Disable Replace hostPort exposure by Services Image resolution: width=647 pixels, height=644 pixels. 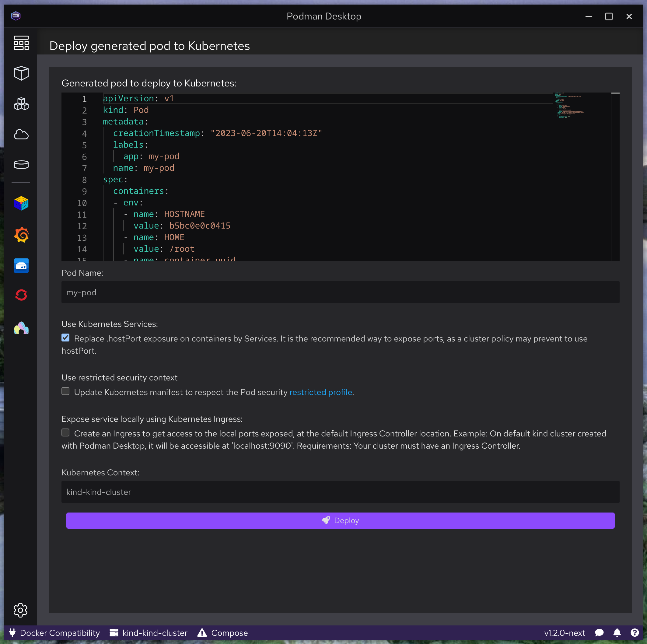tap(65, 338)
